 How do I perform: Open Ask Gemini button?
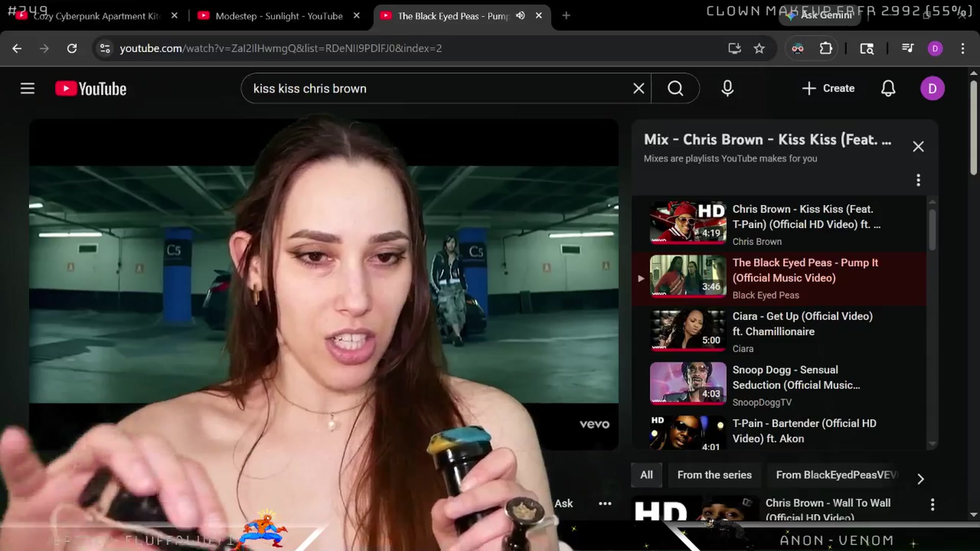pyautogui.click(x=821, y=15)
